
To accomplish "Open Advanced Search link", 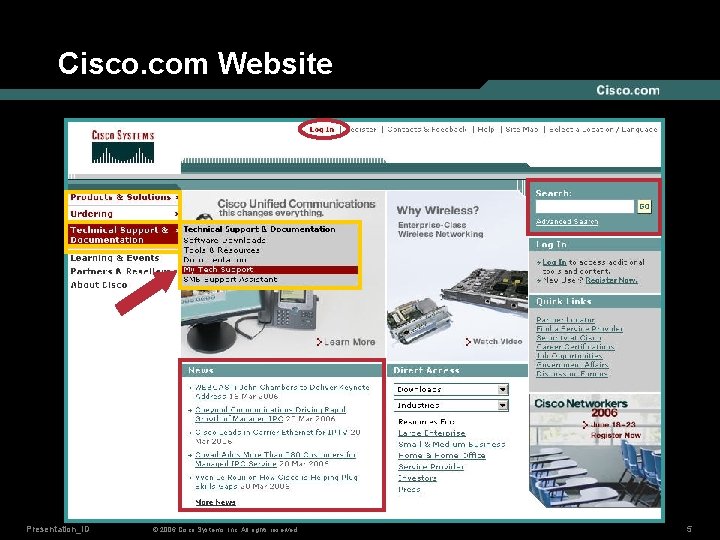I will [x=567, y=222].
